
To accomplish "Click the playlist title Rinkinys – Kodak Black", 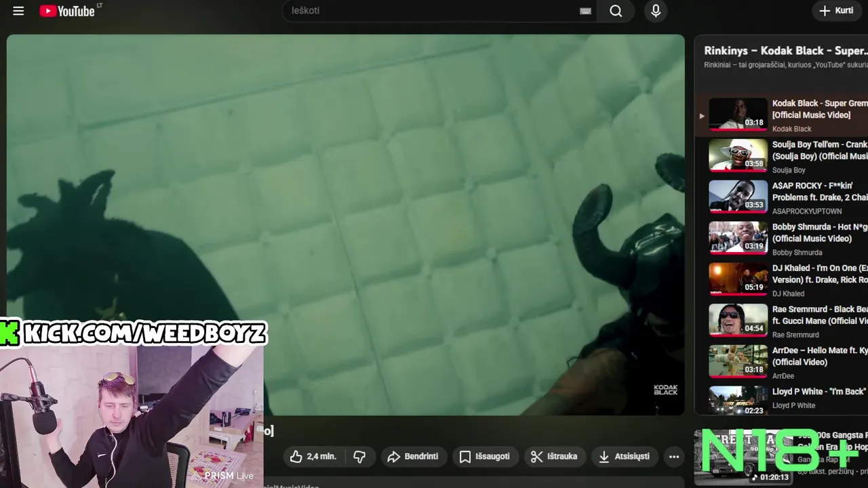I will 785,51.
